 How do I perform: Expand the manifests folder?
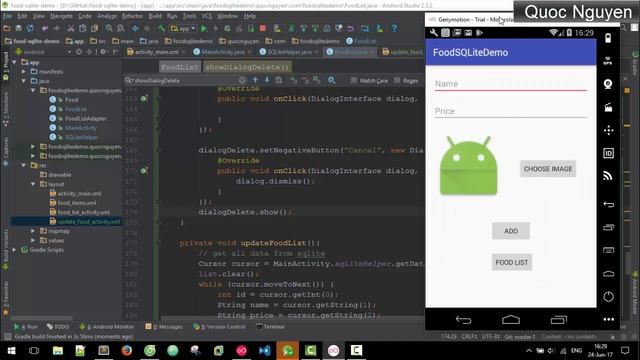(x=24, y=71)
